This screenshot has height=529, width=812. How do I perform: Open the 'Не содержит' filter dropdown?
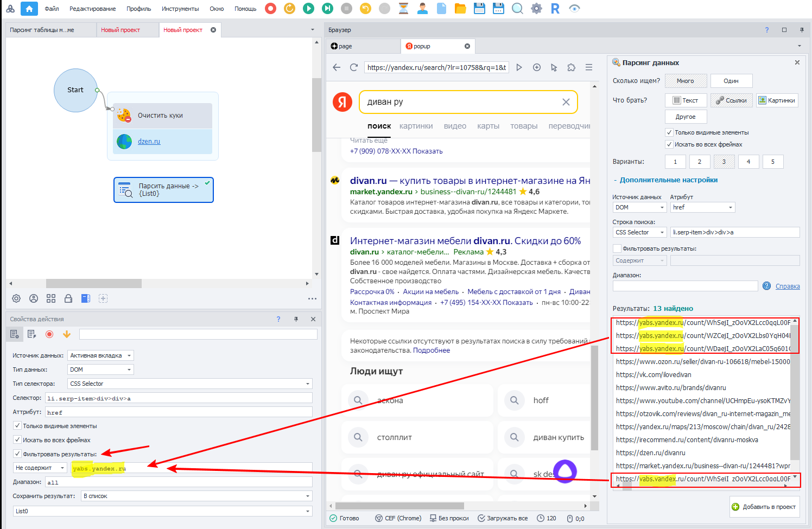pyautogui.click(x=40, y=468)
